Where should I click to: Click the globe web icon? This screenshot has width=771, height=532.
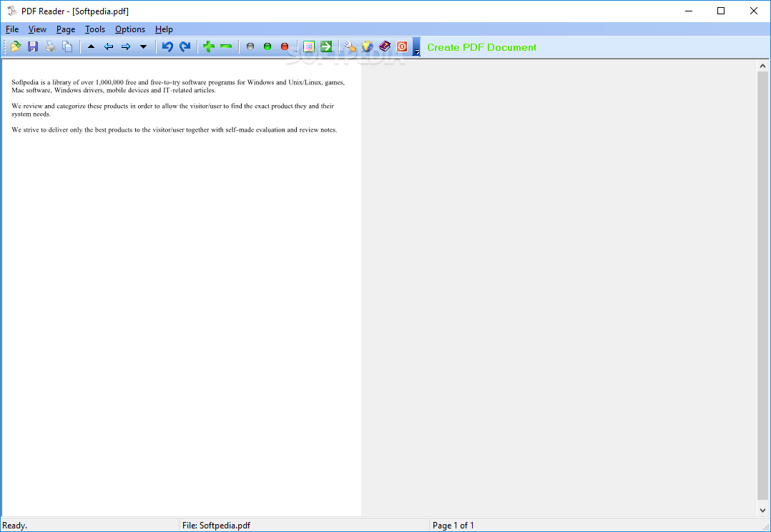pyautogui.click(x=368, y=46)
